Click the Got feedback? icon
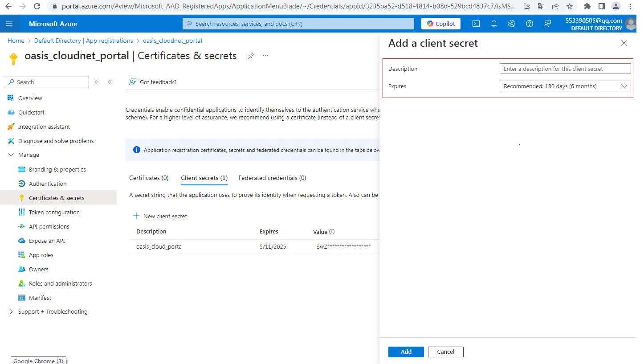The image size is (644, 364). click(132, 82)
